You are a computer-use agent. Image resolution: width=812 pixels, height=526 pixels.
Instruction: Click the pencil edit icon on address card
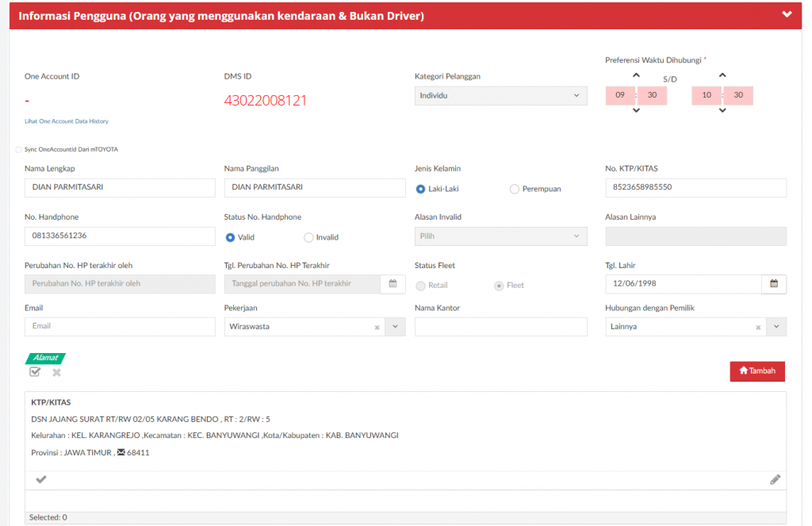click(775, 479)
